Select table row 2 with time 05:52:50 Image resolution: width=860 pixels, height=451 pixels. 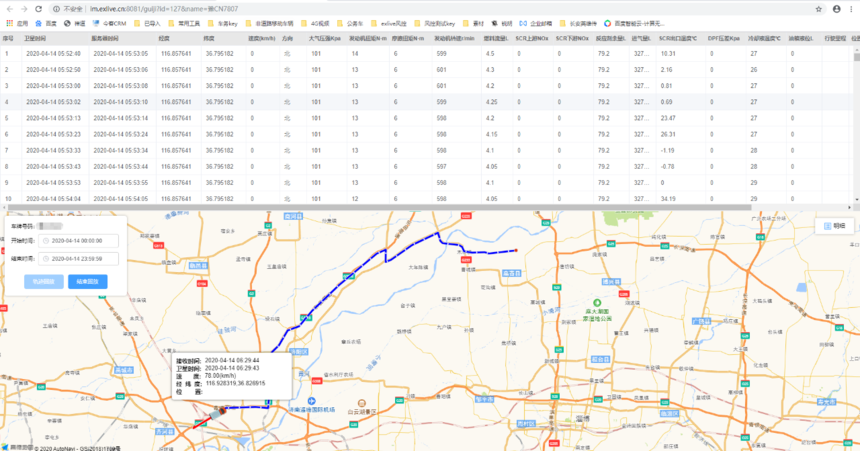point(427,70)
